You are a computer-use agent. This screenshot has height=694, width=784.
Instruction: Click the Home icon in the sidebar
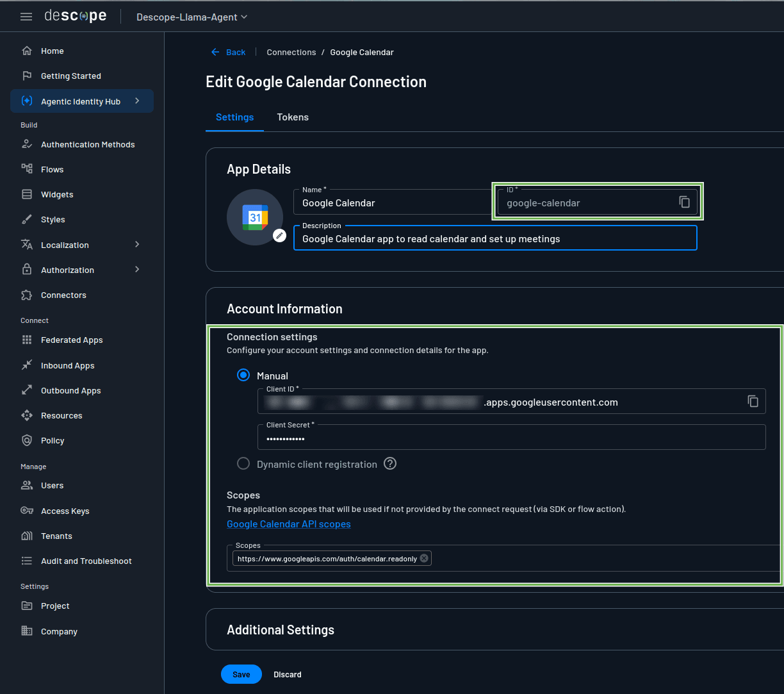coord(27,51)
